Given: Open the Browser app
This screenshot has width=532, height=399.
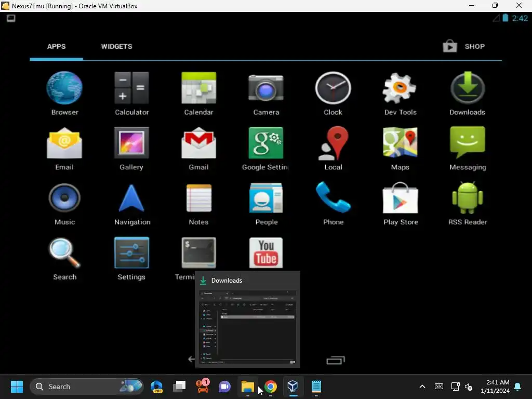Looking at the screenshot, I should (x=64, y=94).
